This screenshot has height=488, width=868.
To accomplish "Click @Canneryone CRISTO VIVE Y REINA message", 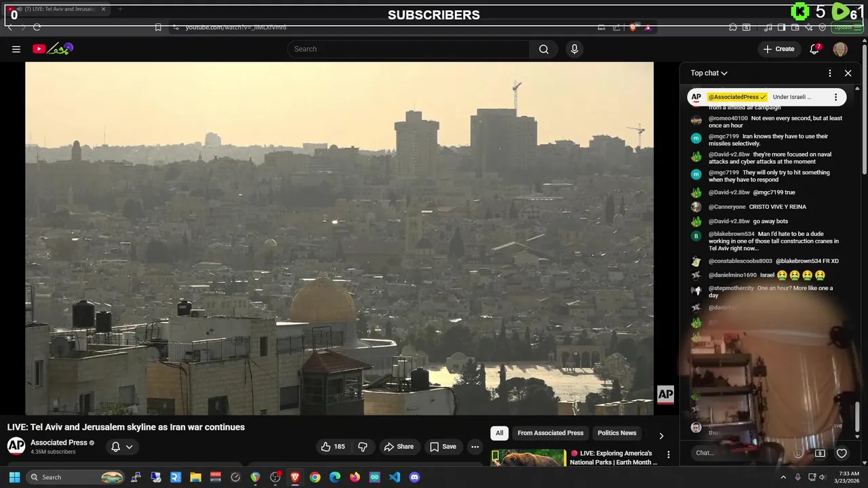I will coord(757,207).
